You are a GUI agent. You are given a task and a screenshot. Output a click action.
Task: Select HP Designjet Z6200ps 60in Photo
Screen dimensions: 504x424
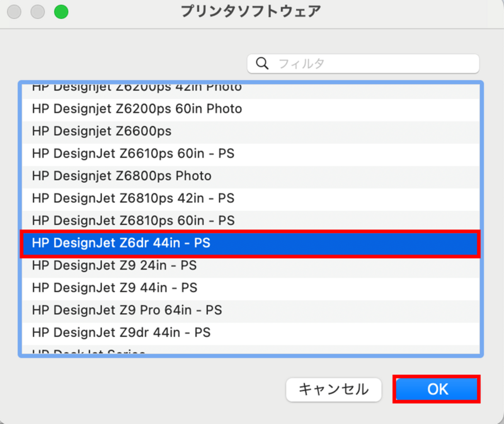pos(137,109)
